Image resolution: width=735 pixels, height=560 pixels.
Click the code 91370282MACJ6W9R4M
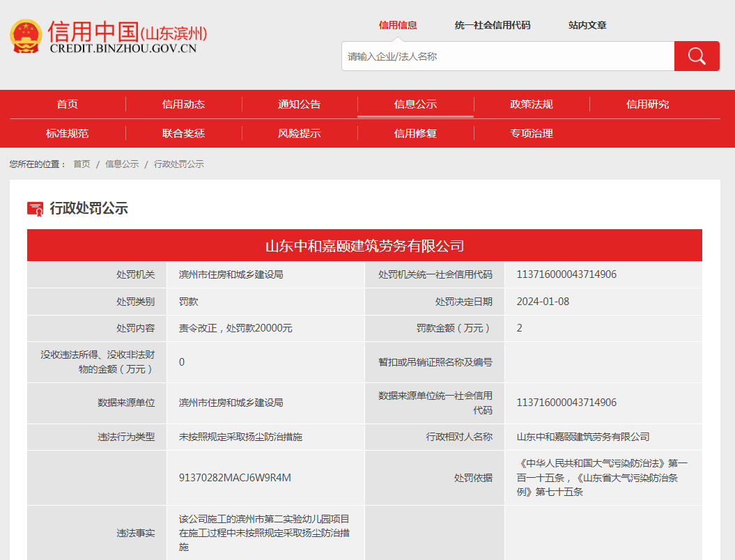[235, 478]
